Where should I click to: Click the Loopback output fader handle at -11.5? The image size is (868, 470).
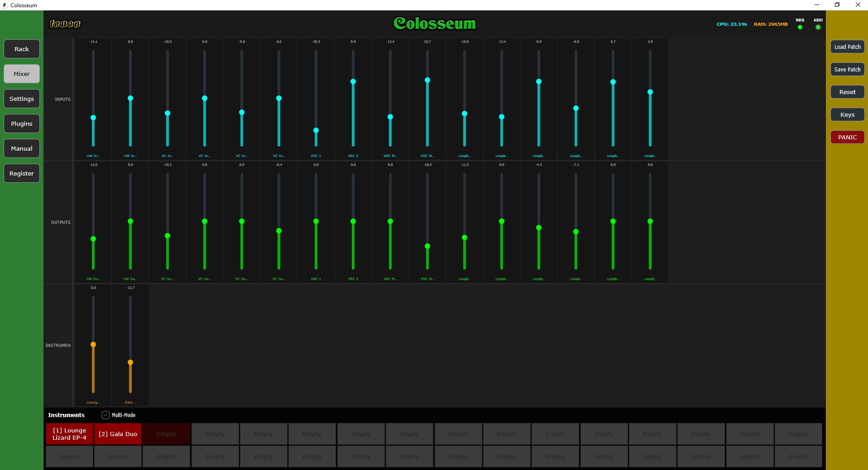tap(465, 237)
